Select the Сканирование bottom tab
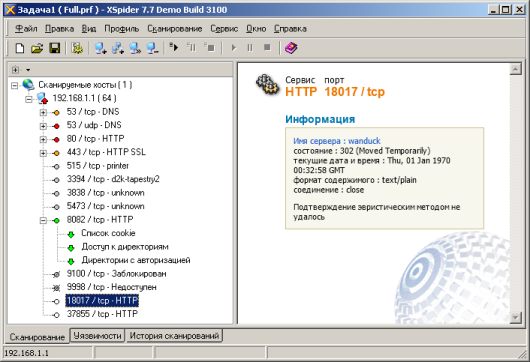This screenshot has width=530, height=362. 37,337
